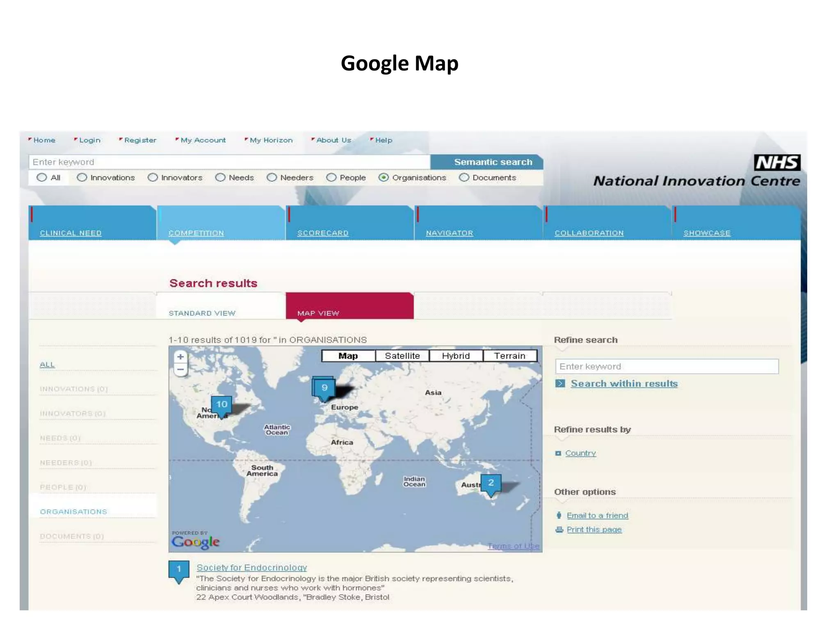
Task: Select the Innovations radio button
Action: point(82,177)
